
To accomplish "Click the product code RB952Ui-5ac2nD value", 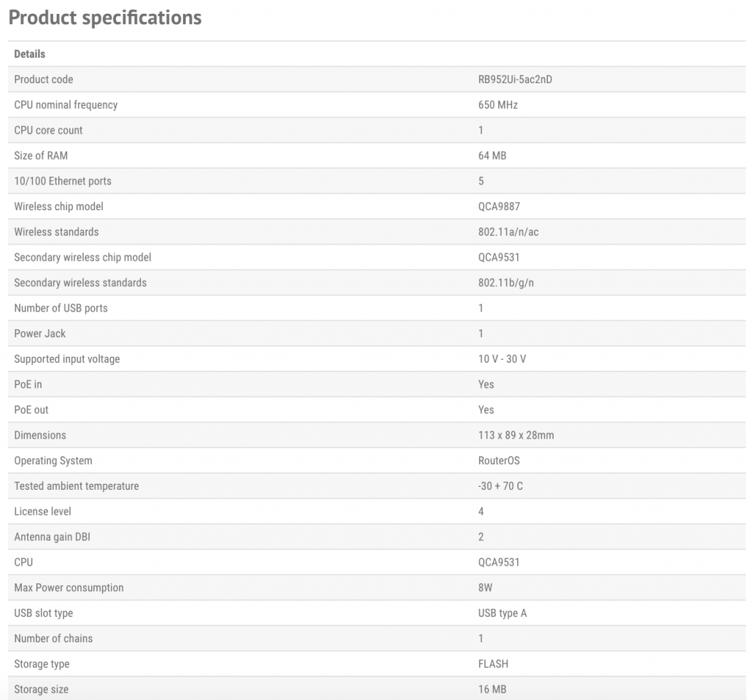I will click(x=515, y=80).
